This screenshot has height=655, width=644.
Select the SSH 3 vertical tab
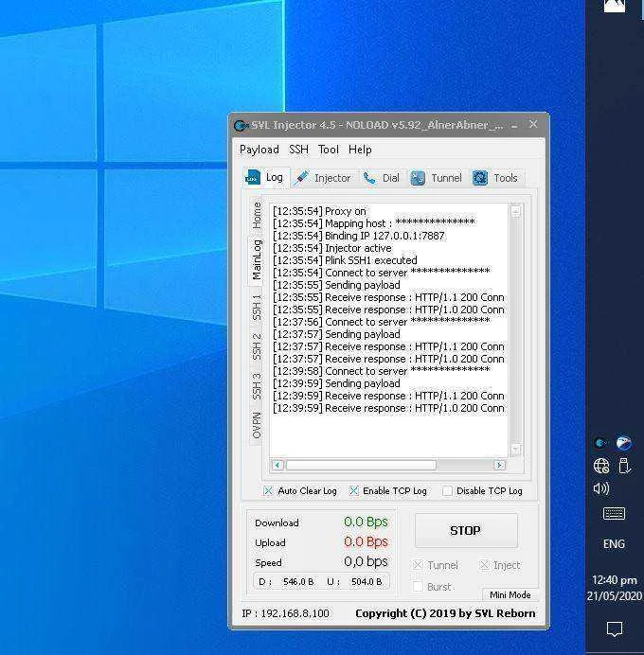tap(257, 386)
